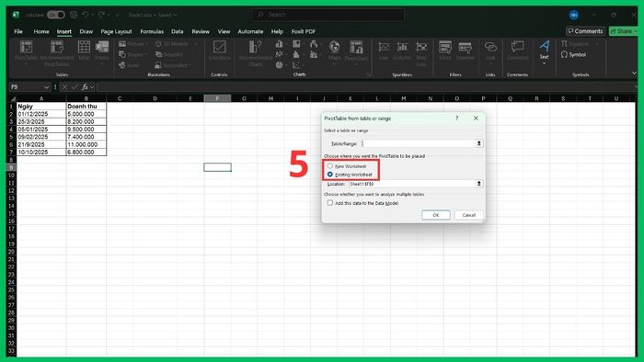Viewport: 644px width, 362px height.
Task: Open the File menu
Action: point(18,31)
